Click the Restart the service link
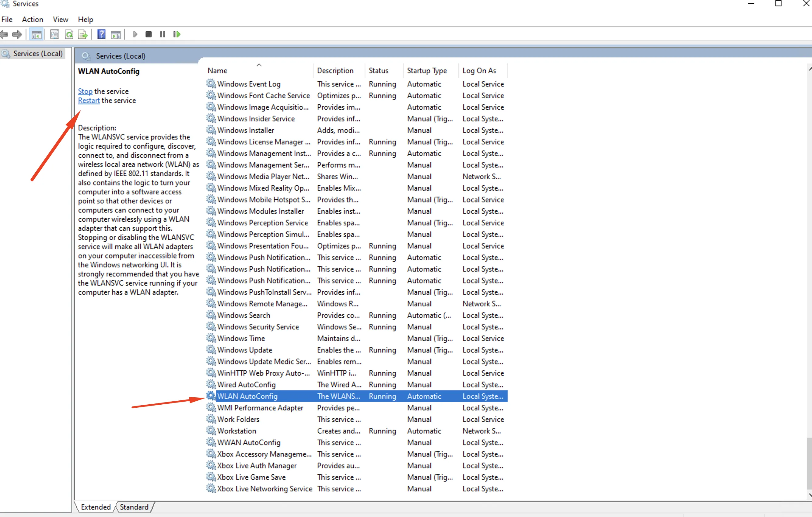 89,100
